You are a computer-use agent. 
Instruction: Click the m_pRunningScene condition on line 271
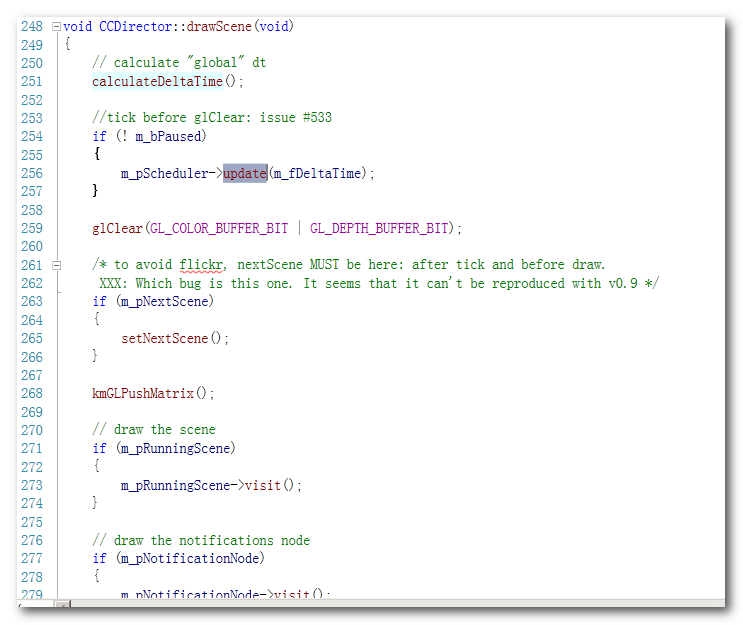click(x=175, y=448)
